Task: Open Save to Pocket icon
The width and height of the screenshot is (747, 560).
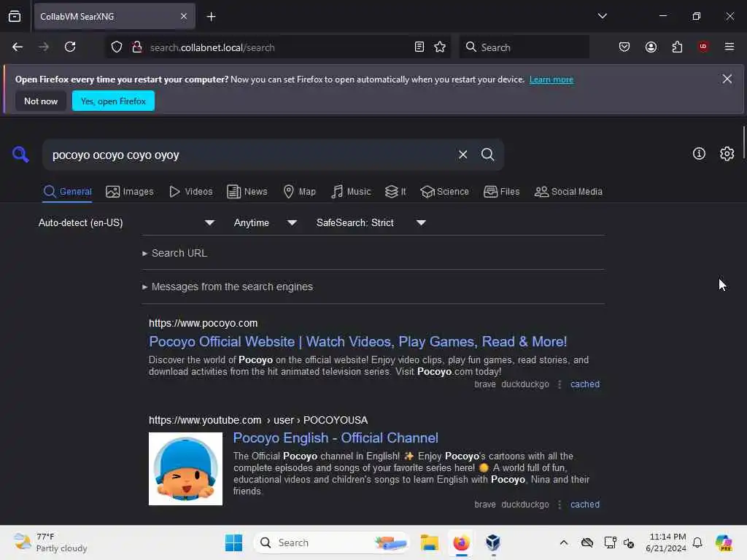Action: (x=624, y=47)
